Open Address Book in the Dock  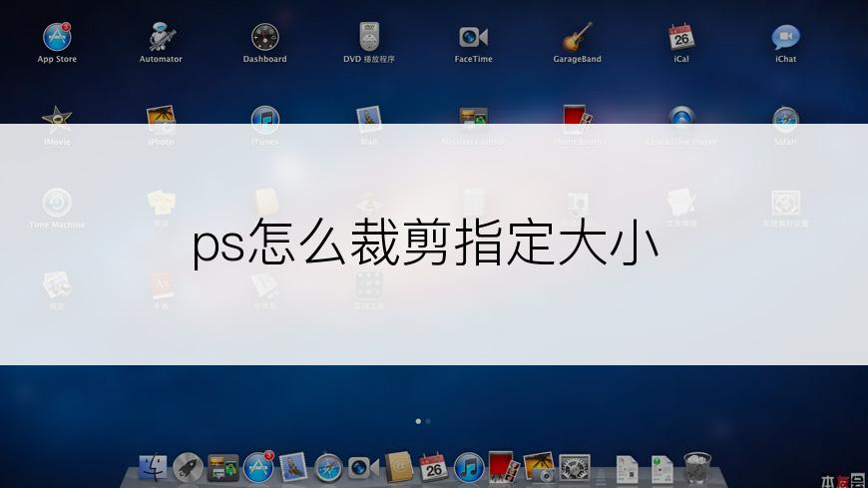point(398,467)
